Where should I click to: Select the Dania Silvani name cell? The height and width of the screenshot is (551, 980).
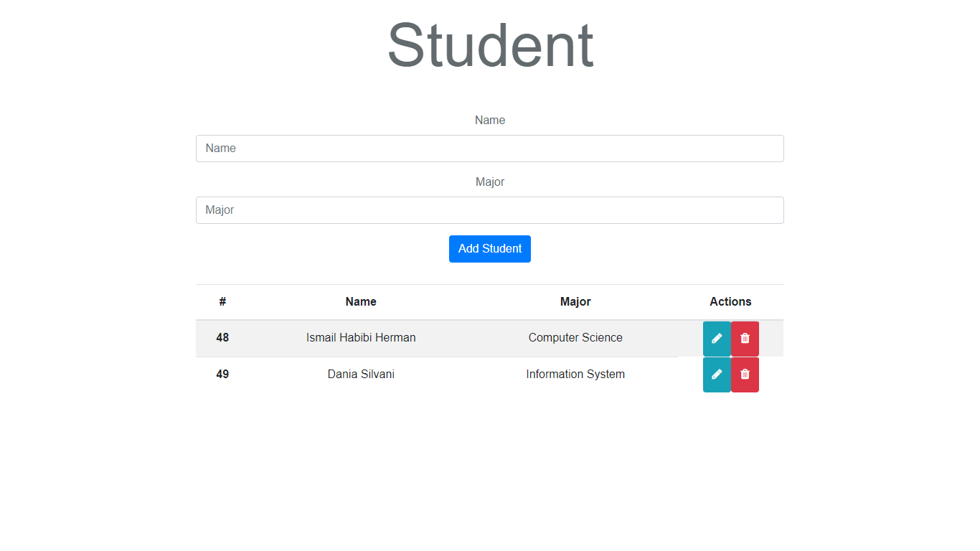tap(361, 375)
